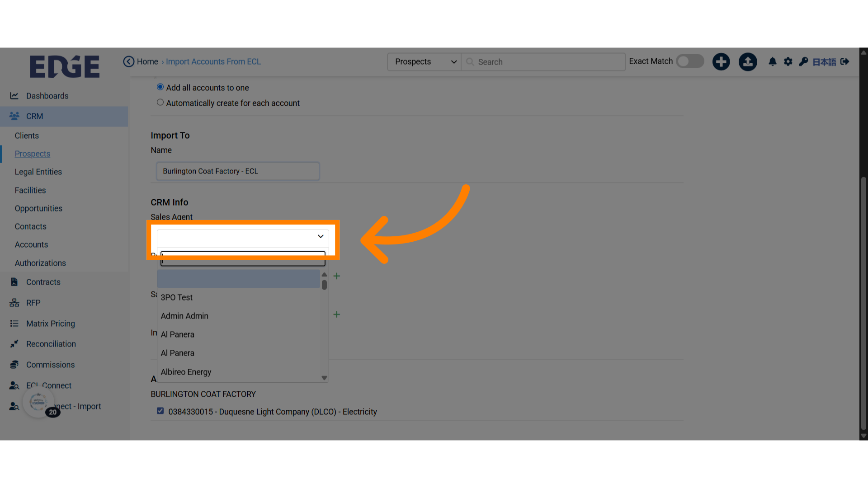
Task: Click the plus add-new icon in the header
Action: tap(721, 61)
